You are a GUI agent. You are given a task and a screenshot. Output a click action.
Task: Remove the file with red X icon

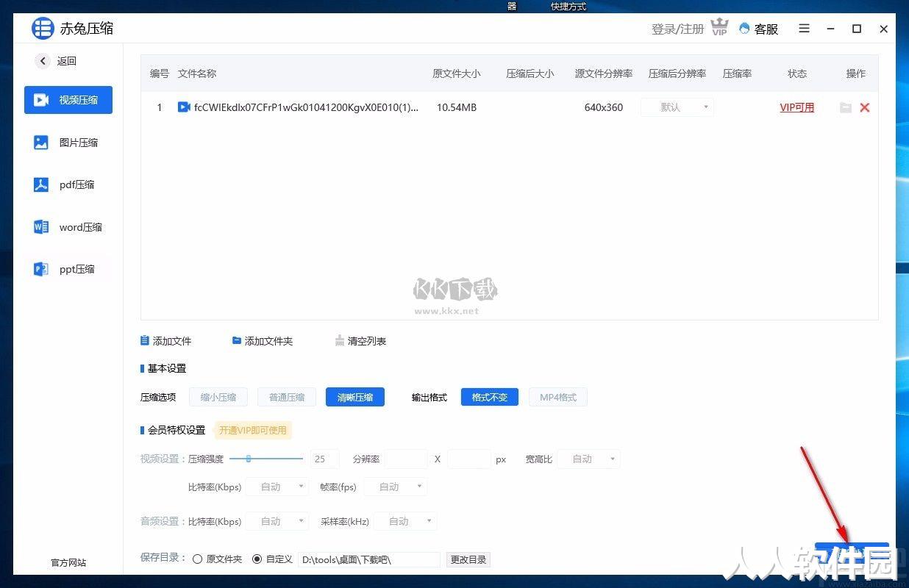click(x=865, y=107)
